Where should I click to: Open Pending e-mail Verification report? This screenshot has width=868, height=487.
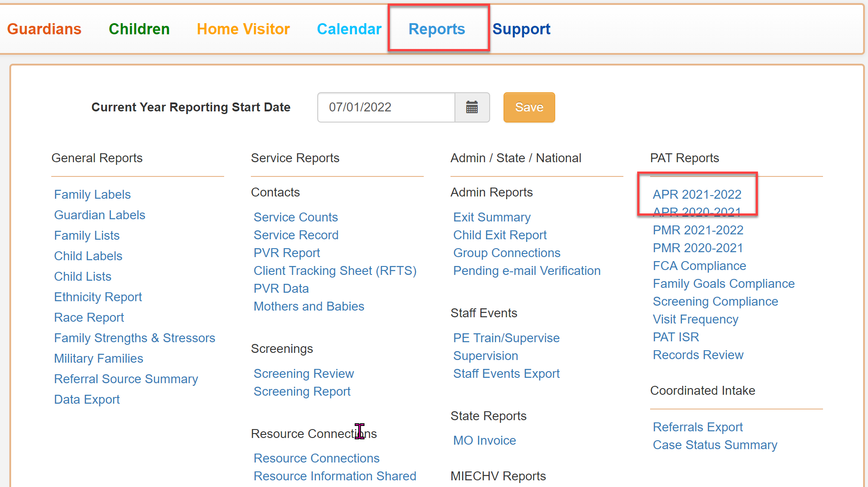click(527, 271)
